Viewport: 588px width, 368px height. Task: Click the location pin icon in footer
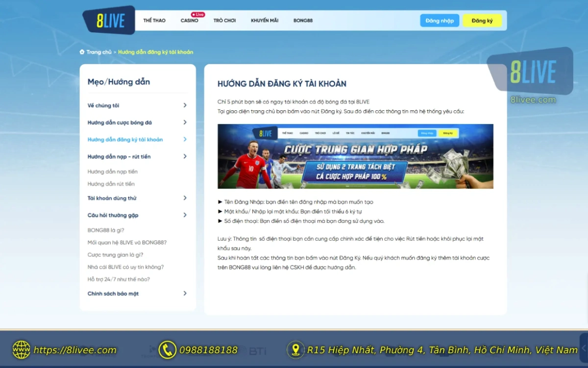pyautogui.click(x=295, y=350)
